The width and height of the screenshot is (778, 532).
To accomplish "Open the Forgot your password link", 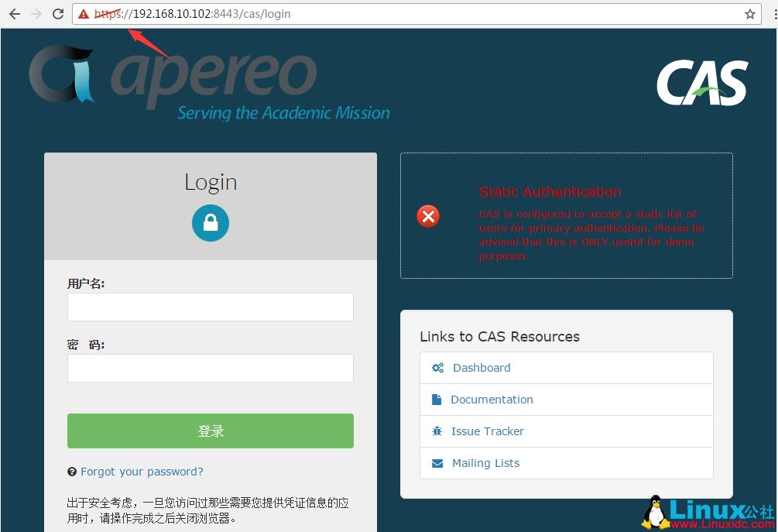I will point(142,471).
